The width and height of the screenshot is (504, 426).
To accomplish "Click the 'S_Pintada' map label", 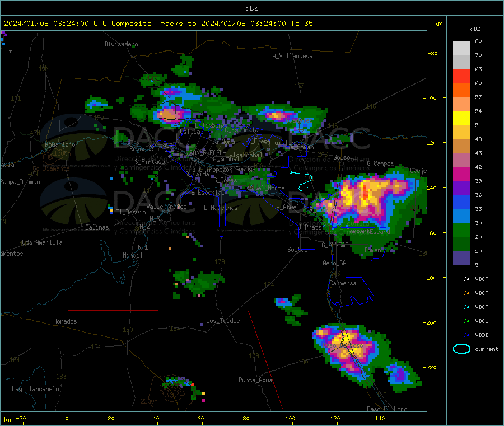I will tap(150, 162).
